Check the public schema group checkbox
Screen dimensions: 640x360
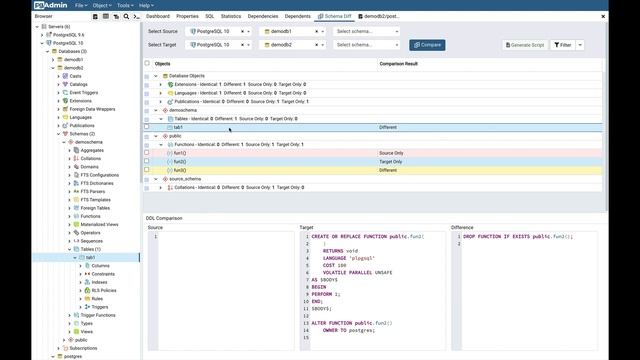click(147, 136)
